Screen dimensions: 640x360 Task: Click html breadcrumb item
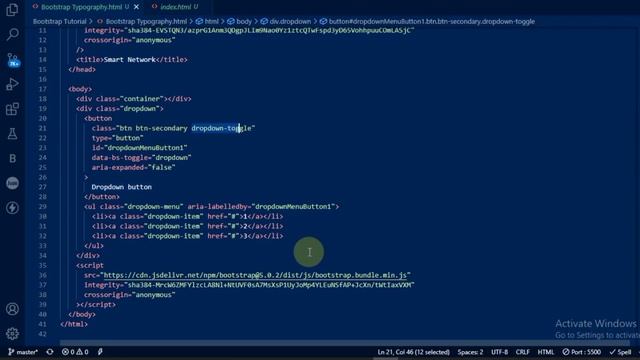click(207, 21)
